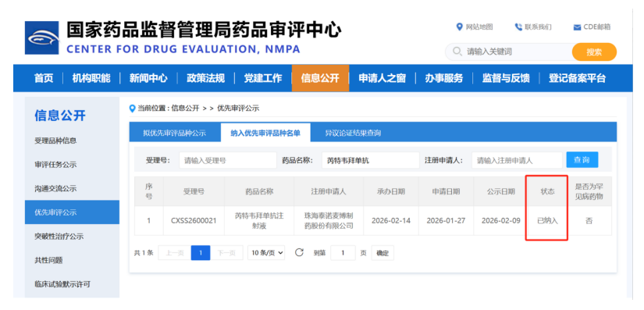The width and height of the screenshot is (644, 310).
Task: Select 沟通交流公示 in sidebar
Action: [55, 188]
